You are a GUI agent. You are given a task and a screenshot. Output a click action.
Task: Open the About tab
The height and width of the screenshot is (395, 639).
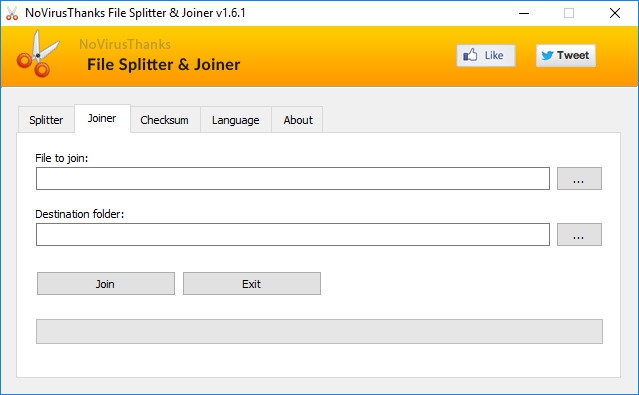[298, 120]
